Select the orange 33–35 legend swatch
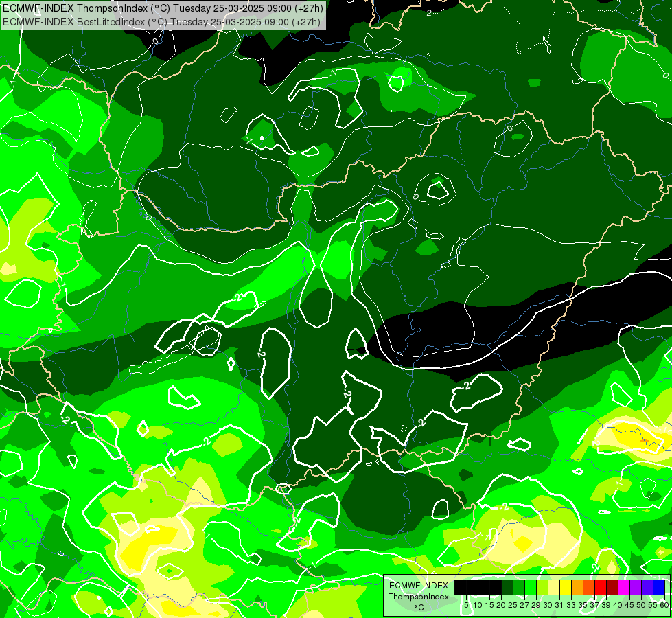Viewport: 672px width, 618px height. click(x=577, y=587)
